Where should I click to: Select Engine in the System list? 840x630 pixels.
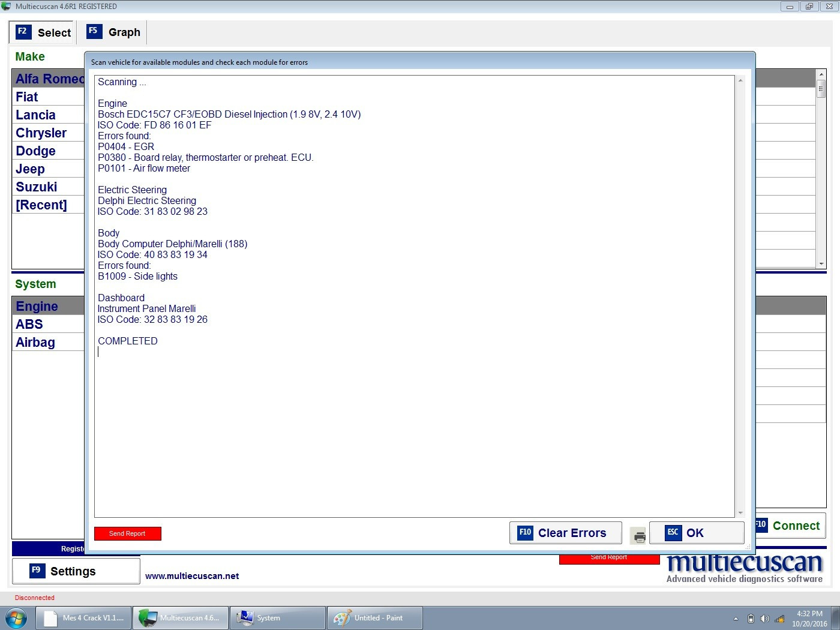(x=49, y=306)
